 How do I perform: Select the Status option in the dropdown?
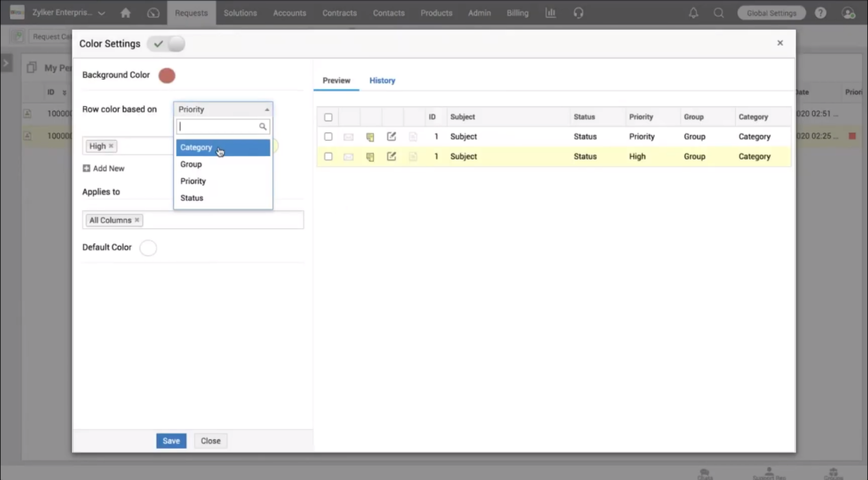coord(192,198)
